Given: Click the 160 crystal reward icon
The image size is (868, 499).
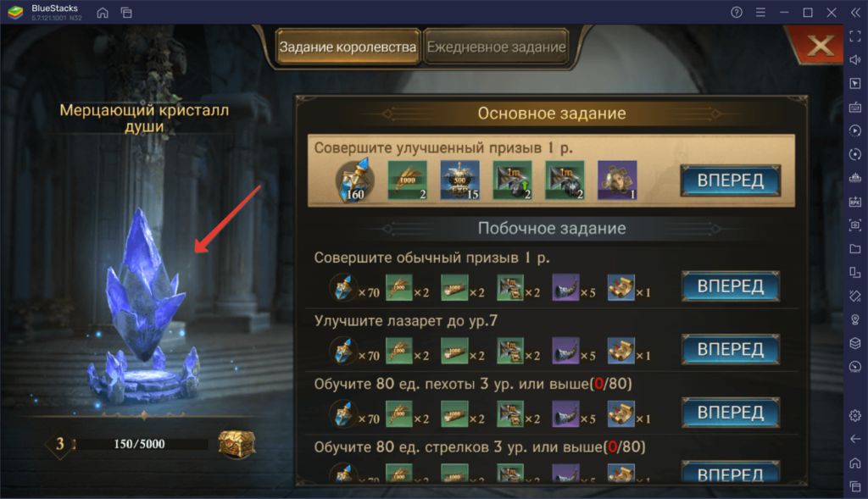Looking at the screenshot, I should [x=355, y=180].
